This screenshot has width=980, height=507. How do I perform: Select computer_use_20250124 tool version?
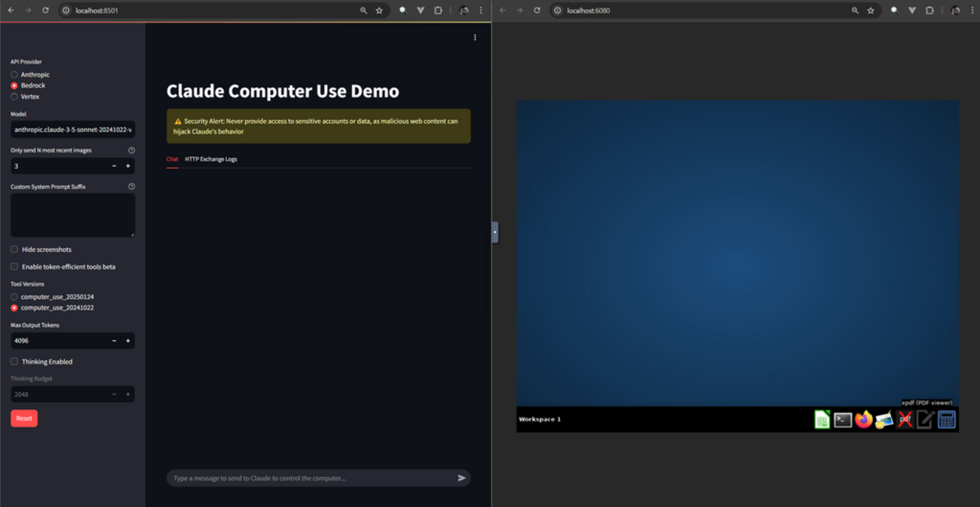tap(14, 297)
